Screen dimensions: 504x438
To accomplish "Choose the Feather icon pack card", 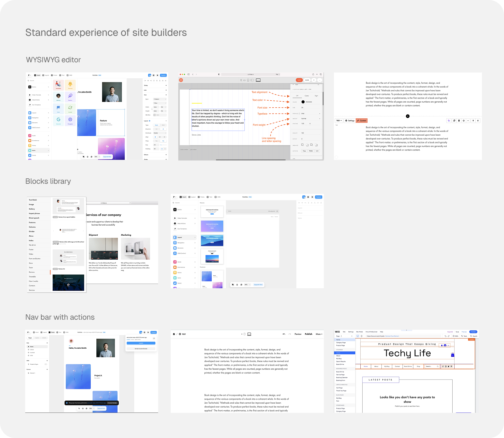I will 70,97.
